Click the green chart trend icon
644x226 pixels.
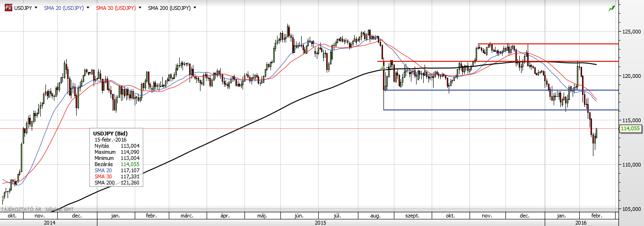(x=611, y=8)
